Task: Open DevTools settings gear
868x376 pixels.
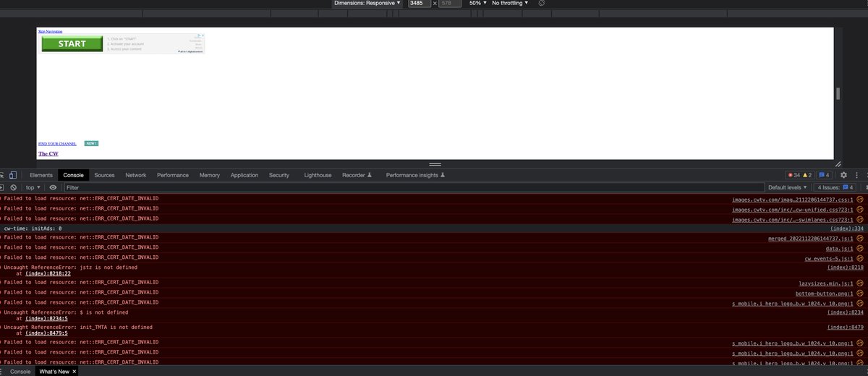Action: (843, 175)
